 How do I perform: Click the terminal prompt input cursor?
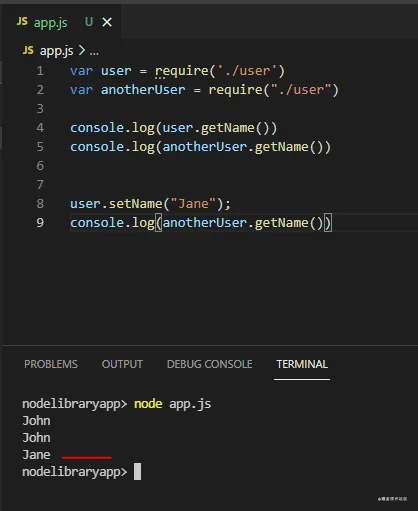[137, 472]
